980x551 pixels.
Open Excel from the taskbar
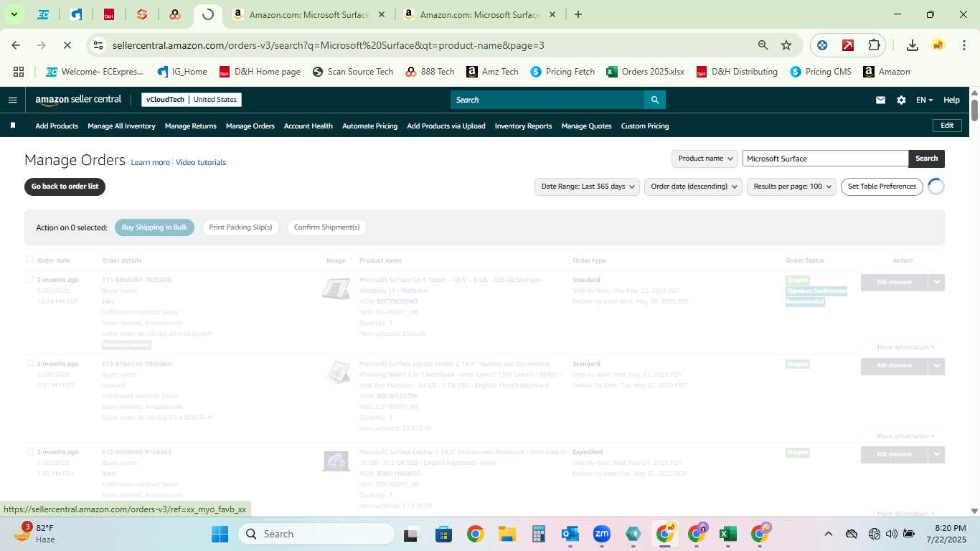pos(728,534)
